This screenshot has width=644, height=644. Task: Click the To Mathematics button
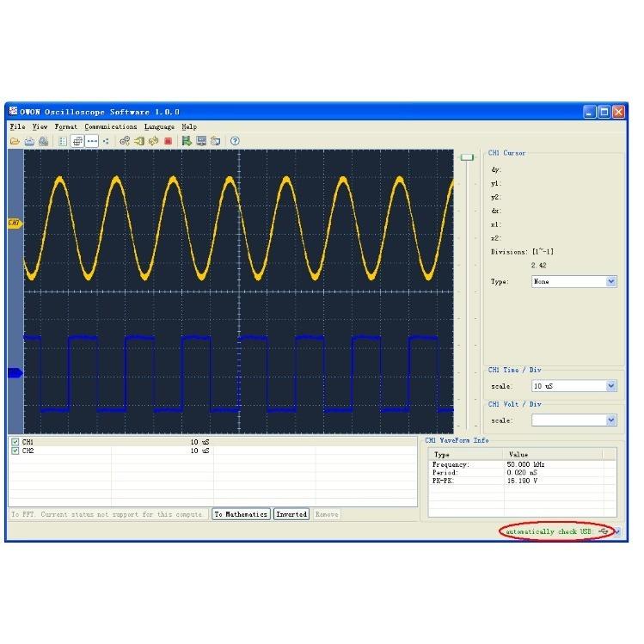[241, 514]
